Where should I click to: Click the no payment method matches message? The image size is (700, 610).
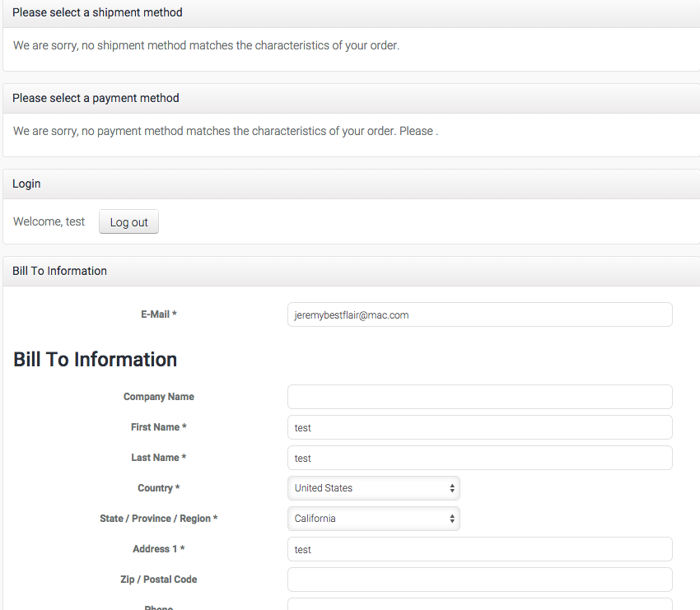225,131
